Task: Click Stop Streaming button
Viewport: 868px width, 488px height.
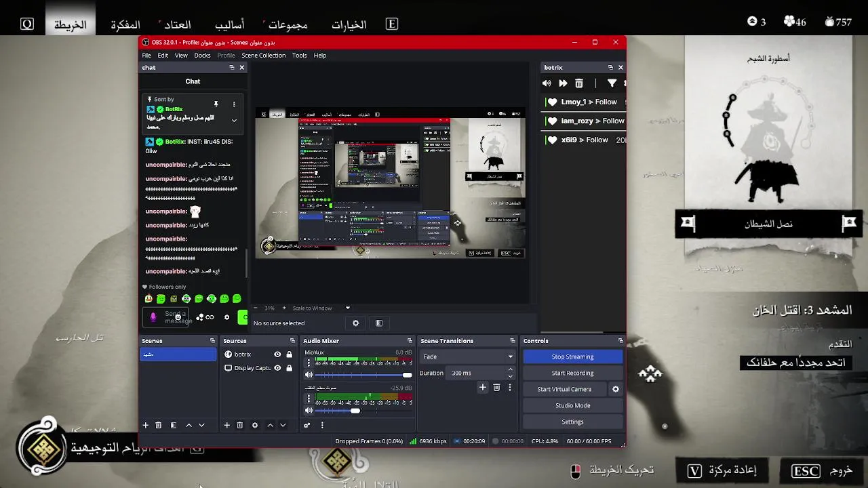Action: click(x=572, y=357)
